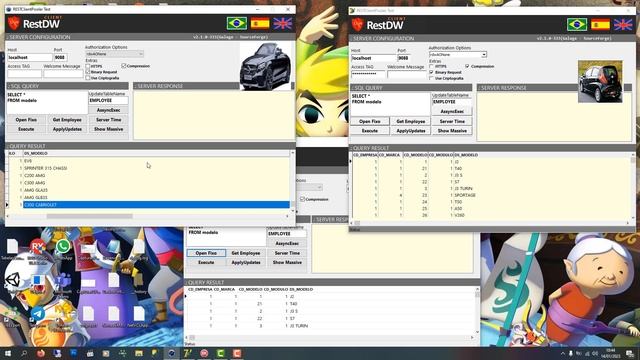Click ApplyUpdates in left window

pyautogui.click(x=67, y=129)
